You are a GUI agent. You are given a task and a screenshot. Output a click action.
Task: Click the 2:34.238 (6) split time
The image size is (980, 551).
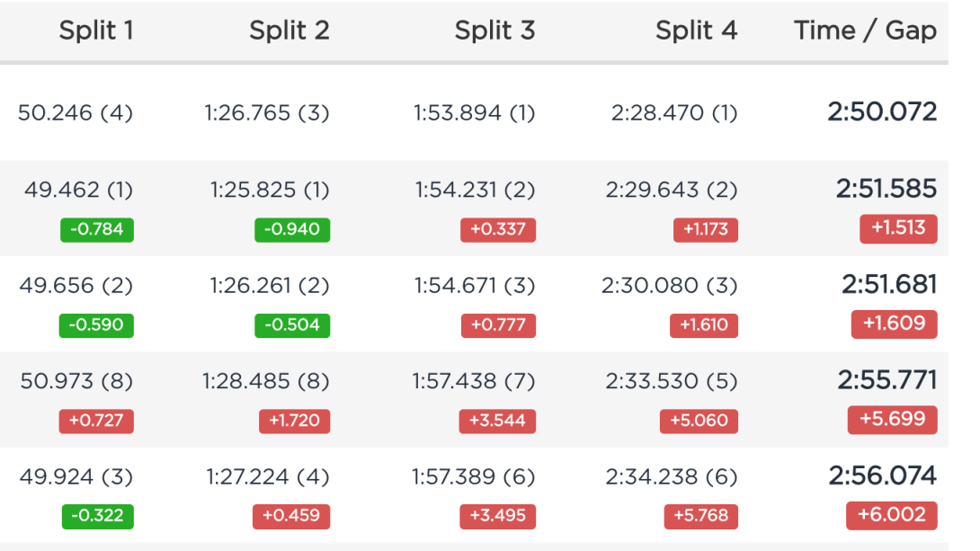click(x=671, y=476)
